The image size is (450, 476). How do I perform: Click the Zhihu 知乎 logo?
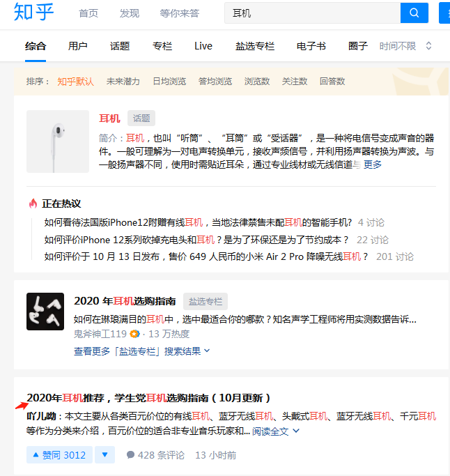pyautogui.click(x=34, y=13)
